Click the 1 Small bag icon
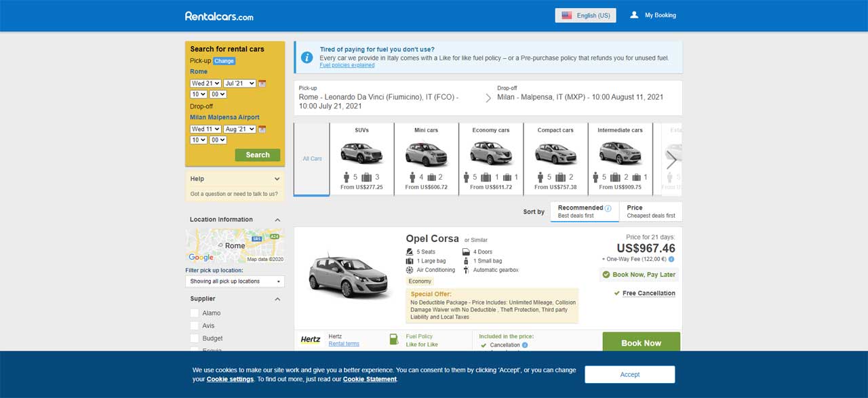The image size is (868, 398). pyautogui.click(x=467, y=260)
